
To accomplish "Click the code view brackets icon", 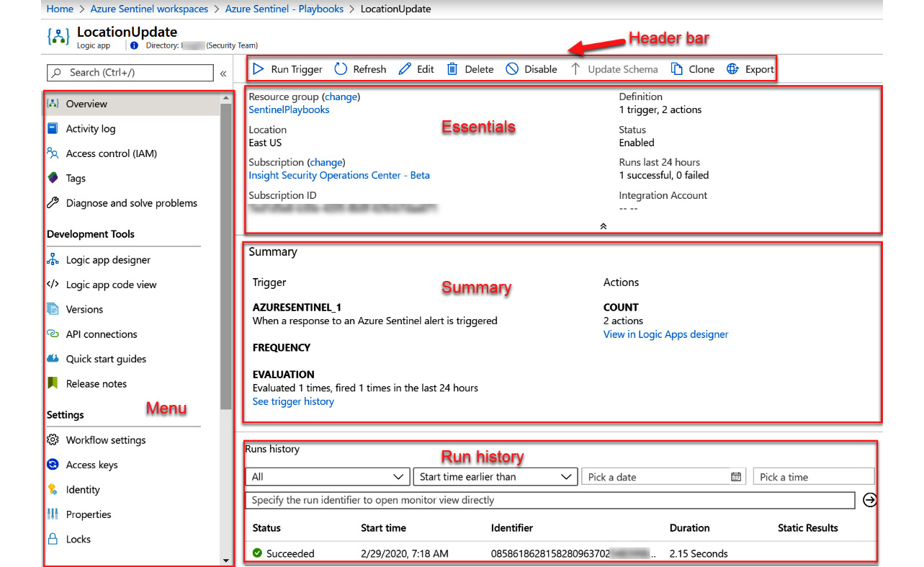I will [x=53, y=284].
